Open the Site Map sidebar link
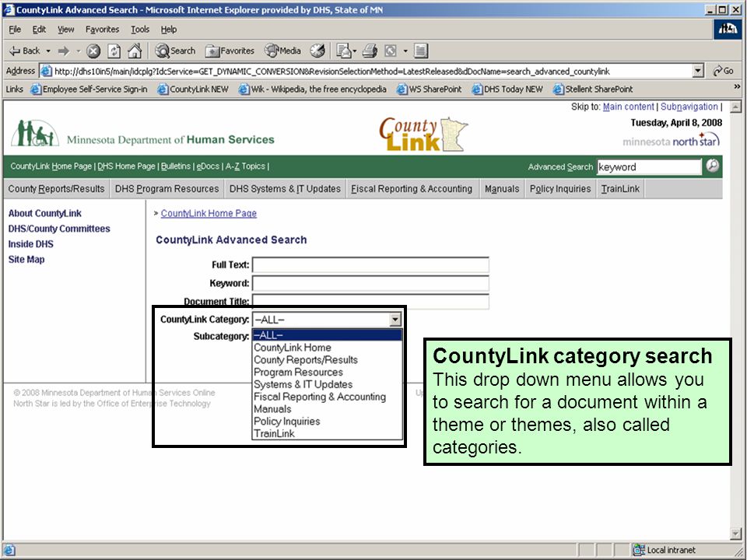 [x=26, y=259]
